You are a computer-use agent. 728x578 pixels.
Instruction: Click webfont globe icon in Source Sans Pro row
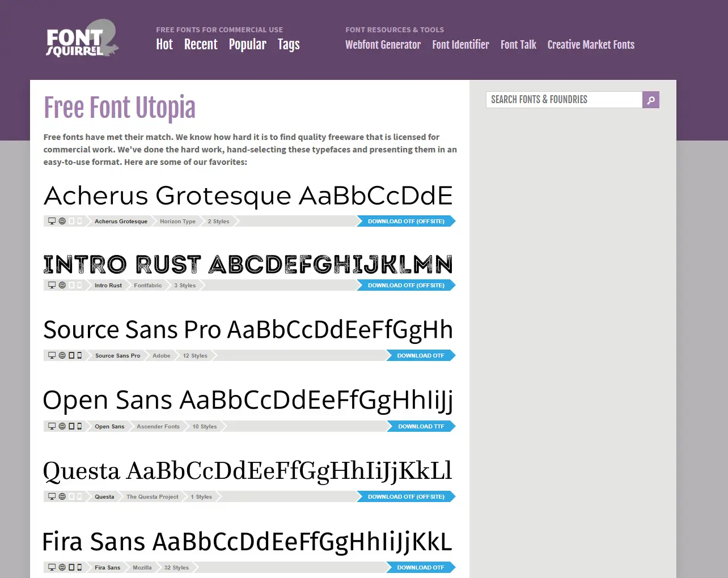pyautogui.click(x=62, y=355)
